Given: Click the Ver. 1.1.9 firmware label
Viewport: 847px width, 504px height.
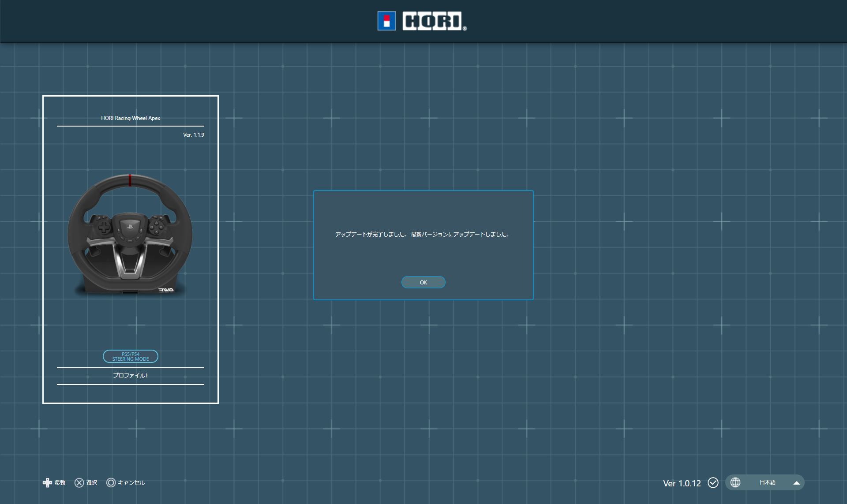Looking at the screenshot, I should [x=194, y=135].
